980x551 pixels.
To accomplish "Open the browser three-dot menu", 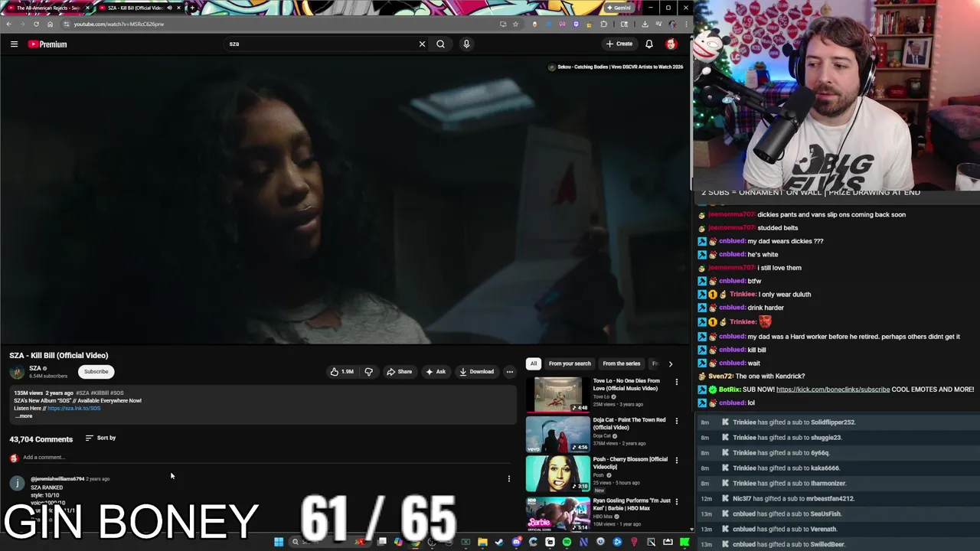I will coord(685,24).
